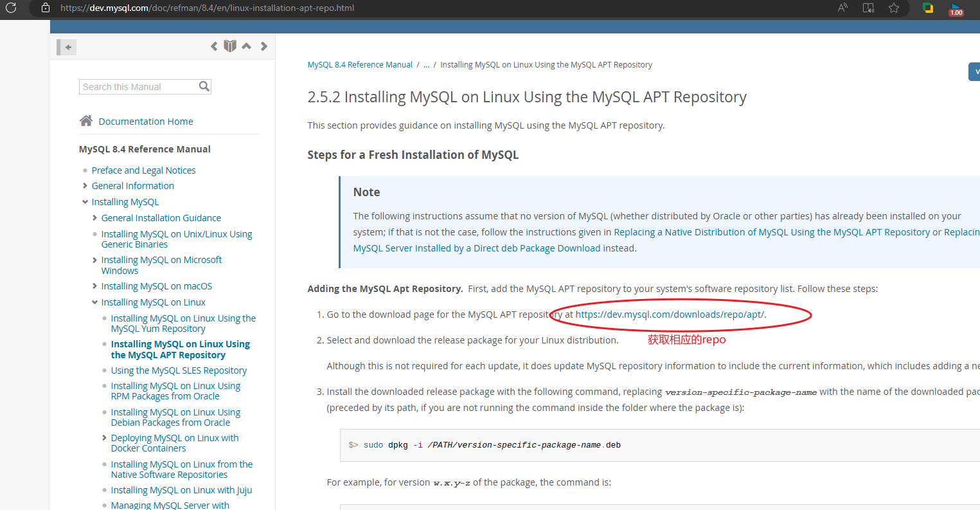
Task: Go to next section with right chevron
Action: (263, 46)
